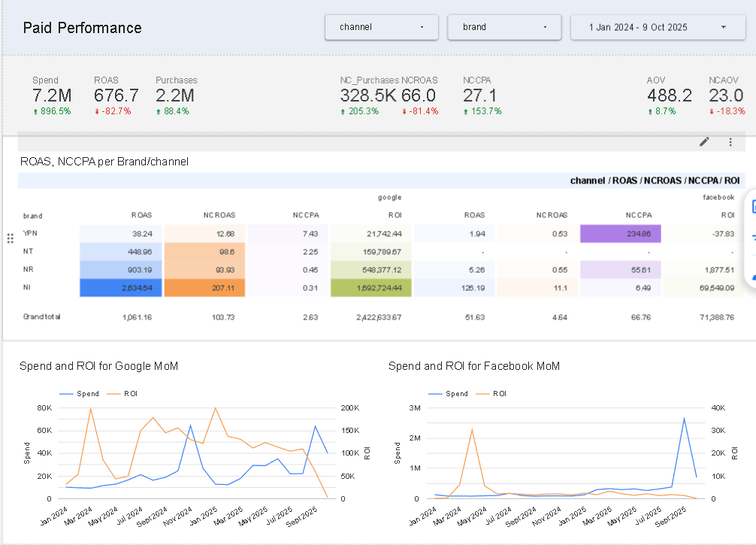Select the NT brand row label
This screenshot has width=756, height=545.
[x=28, y=251]
